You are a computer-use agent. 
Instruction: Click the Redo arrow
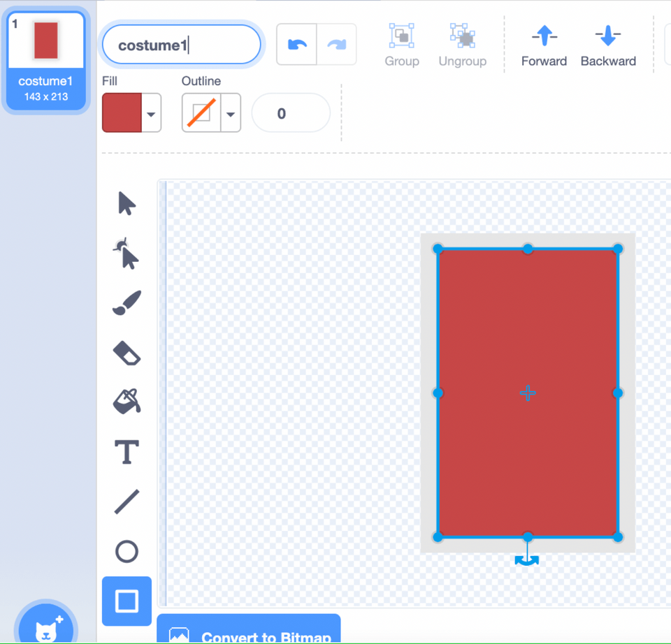[338, 43]
